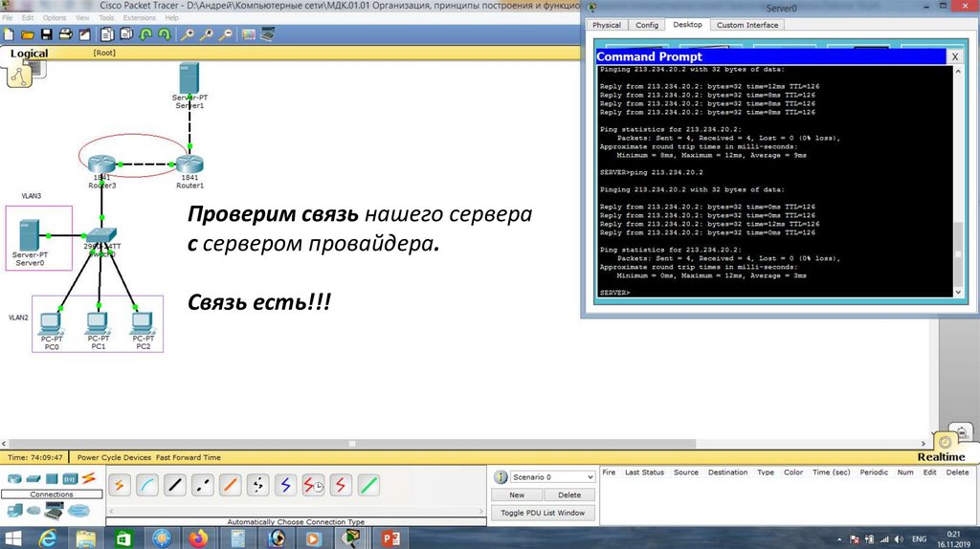Select the Switches device category icon

(33, 479)
